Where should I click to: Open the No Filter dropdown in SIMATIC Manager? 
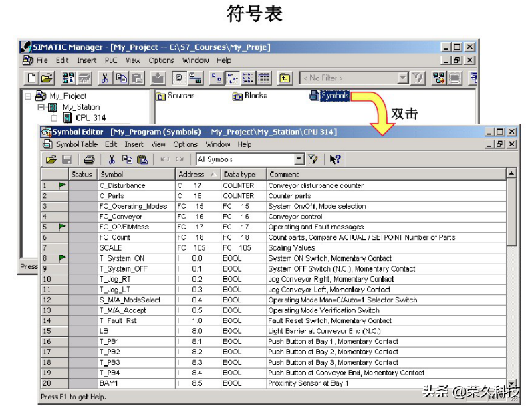(402, 78)
